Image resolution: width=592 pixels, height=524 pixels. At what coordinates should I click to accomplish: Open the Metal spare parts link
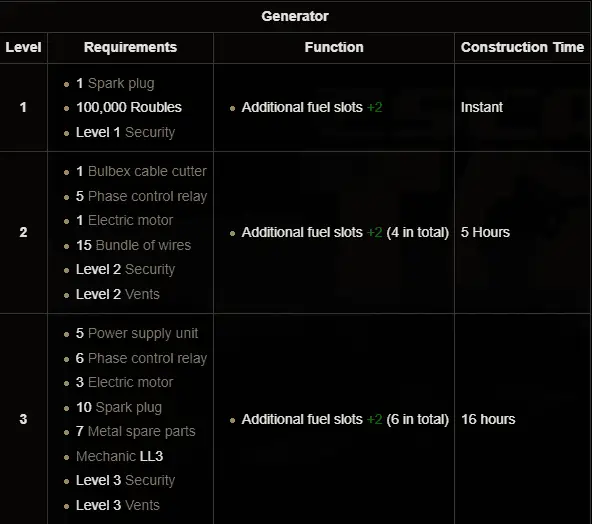[142, 431]
